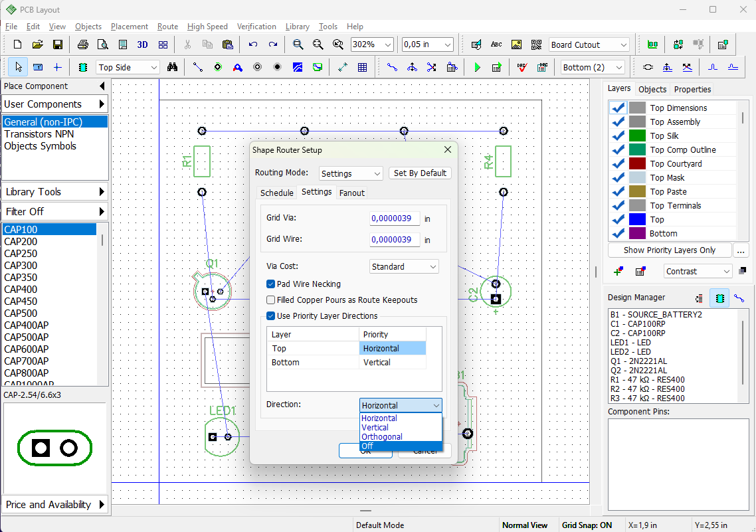Select the Place Pad tool icon

click(x=218, y=68)
